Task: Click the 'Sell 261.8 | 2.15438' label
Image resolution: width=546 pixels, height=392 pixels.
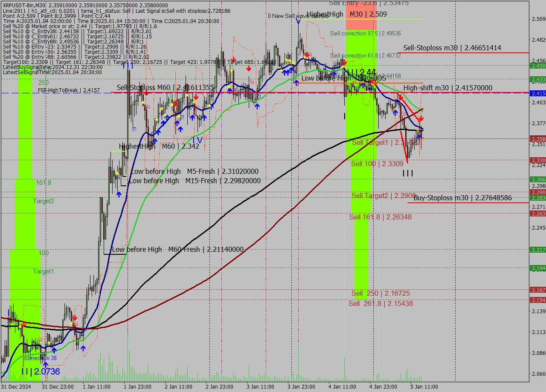Action: tap(380, 303)
